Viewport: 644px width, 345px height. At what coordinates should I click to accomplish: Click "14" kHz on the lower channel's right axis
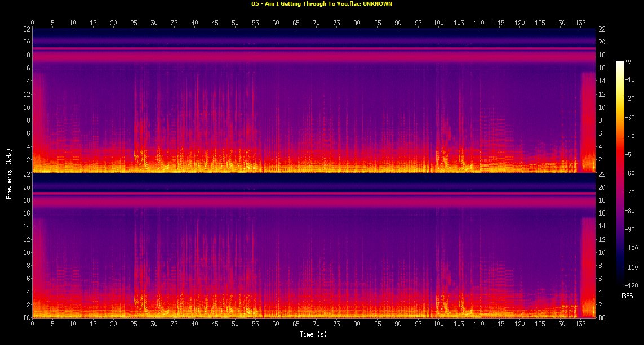[602, 226]
